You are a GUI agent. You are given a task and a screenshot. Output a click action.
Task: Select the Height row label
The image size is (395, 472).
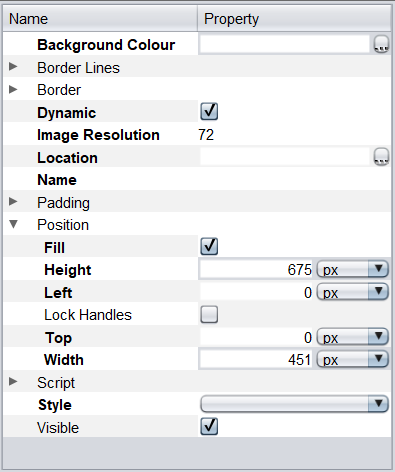tap(68, 270)
